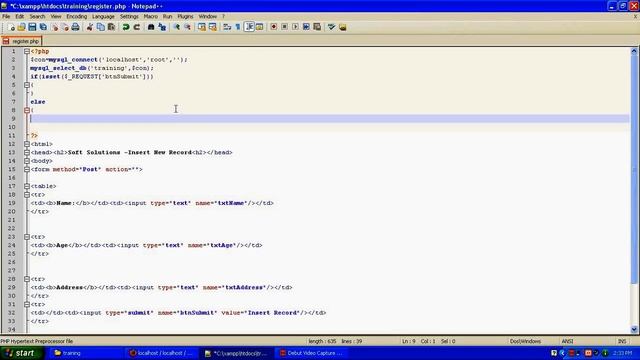Save the current recorded macro
The height and width of the screenshot is (360, 640).
pos(317,27)
